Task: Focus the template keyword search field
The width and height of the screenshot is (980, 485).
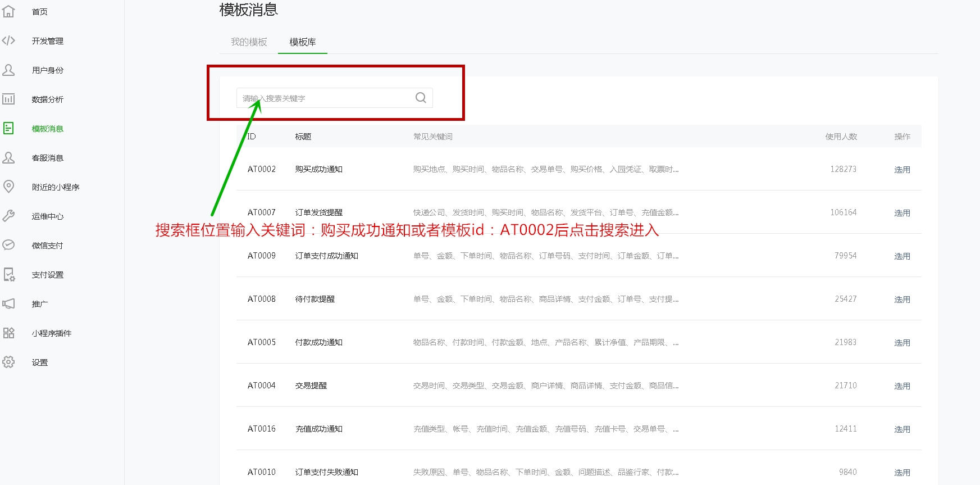Action: pos(326,98)
